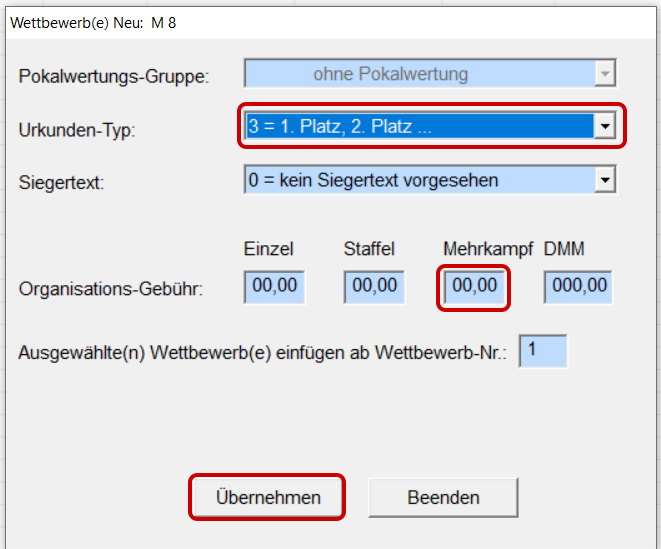Click the Urkunden-Typ label
The image size is (661, 549).
(x=76, y=130)
